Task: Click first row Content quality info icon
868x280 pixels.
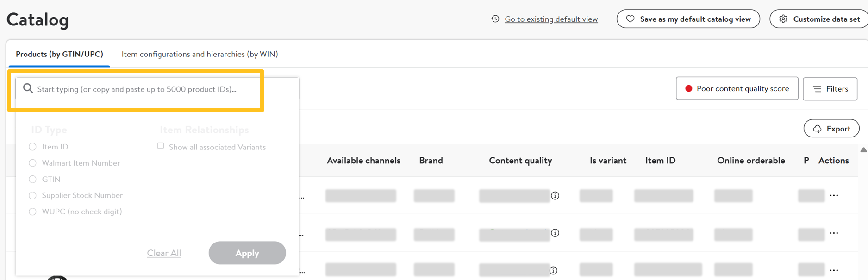Action: point(555,196)
